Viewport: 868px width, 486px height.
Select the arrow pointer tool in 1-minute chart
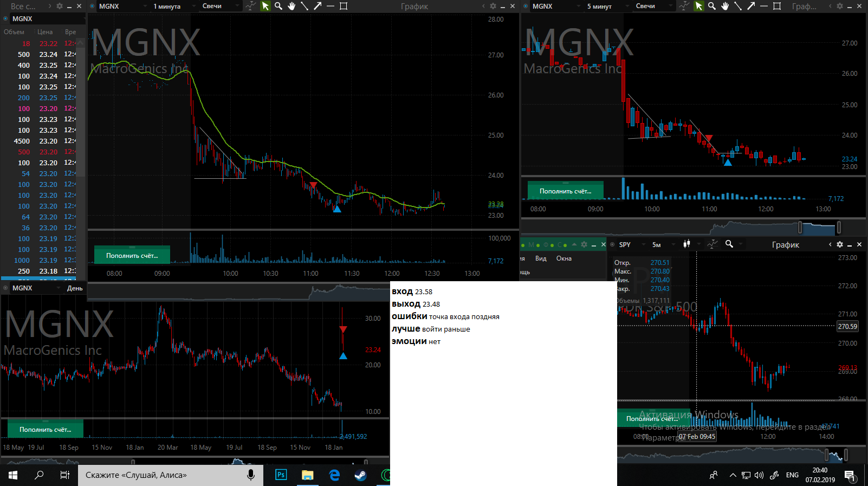tap(265, 6)
